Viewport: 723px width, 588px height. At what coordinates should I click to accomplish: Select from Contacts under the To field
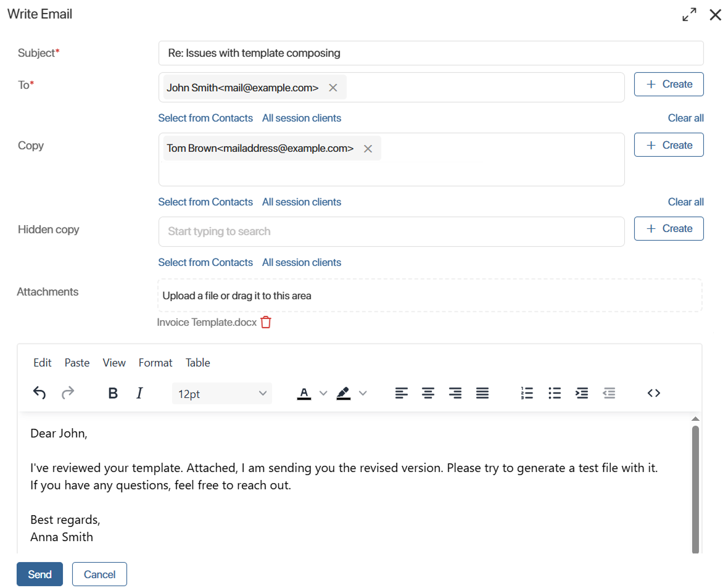(205, 118)
